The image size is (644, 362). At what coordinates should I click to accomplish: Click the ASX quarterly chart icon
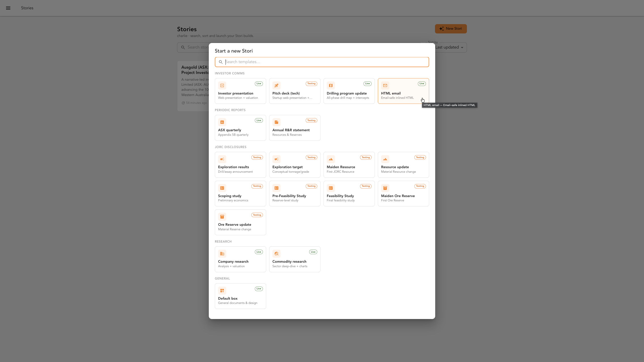(222, 122)
